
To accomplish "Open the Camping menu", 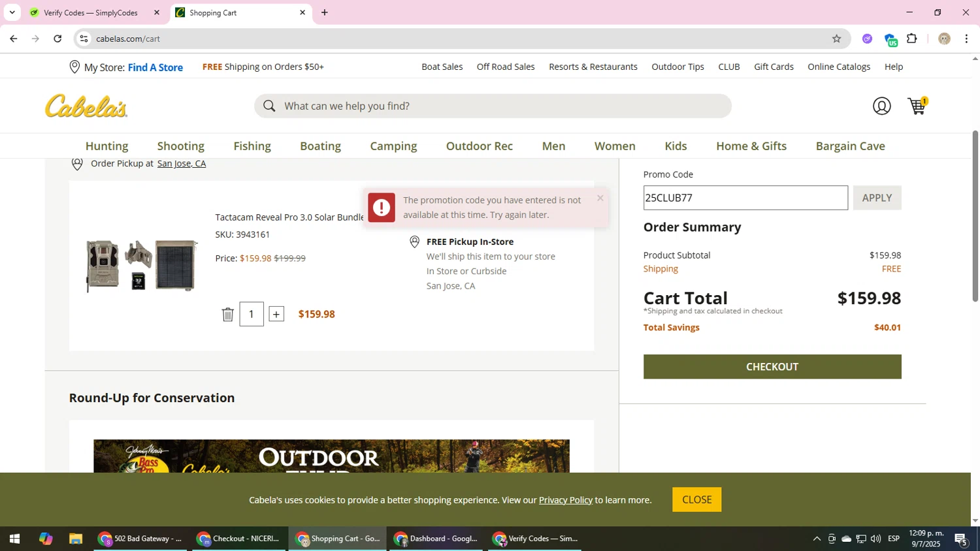I will coord(393,146).
